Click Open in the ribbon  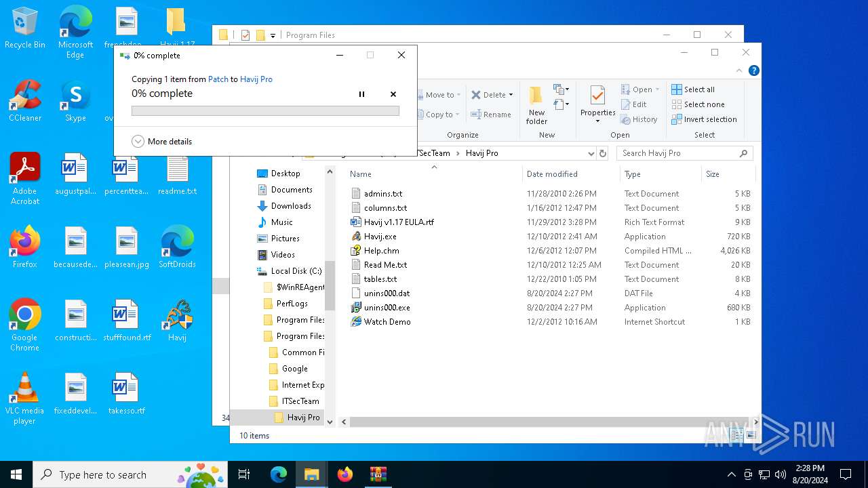[640, 89]
